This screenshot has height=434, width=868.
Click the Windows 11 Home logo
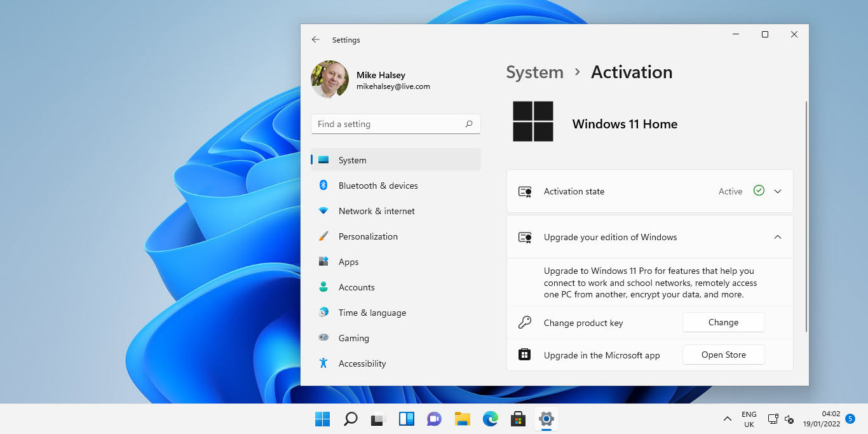pyautogui.click(x=533, y=121)
